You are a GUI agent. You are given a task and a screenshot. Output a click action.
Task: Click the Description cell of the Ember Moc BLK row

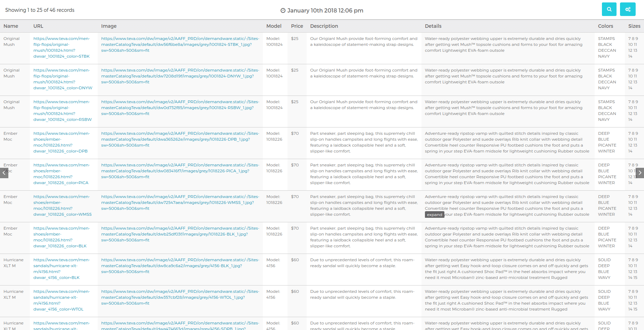[364, 237]
